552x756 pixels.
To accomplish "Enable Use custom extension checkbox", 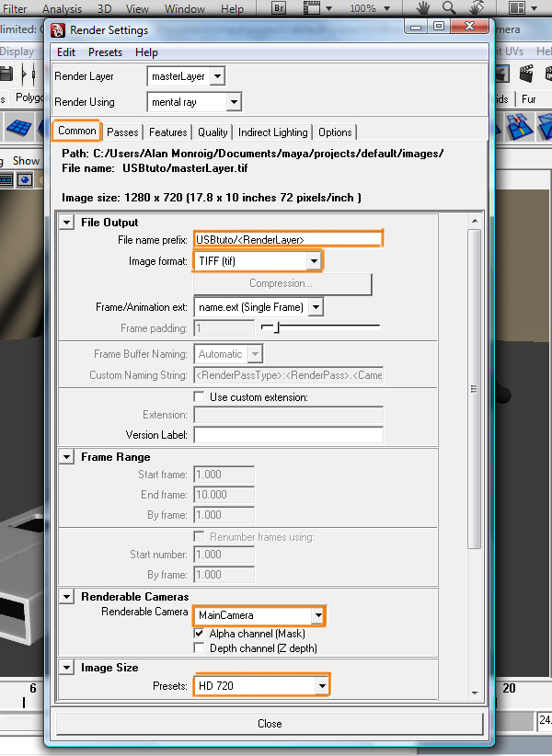I will [199, 396].
